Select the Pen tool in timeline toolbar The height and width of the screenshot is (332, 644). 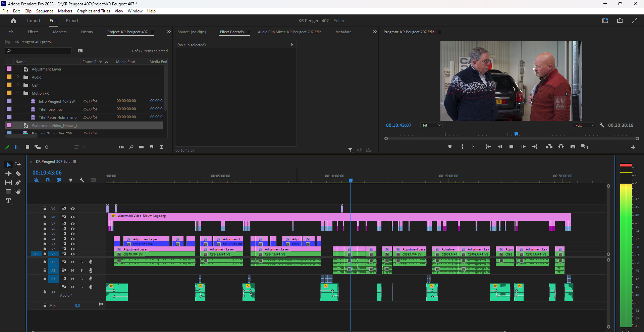tap(18, 183)
